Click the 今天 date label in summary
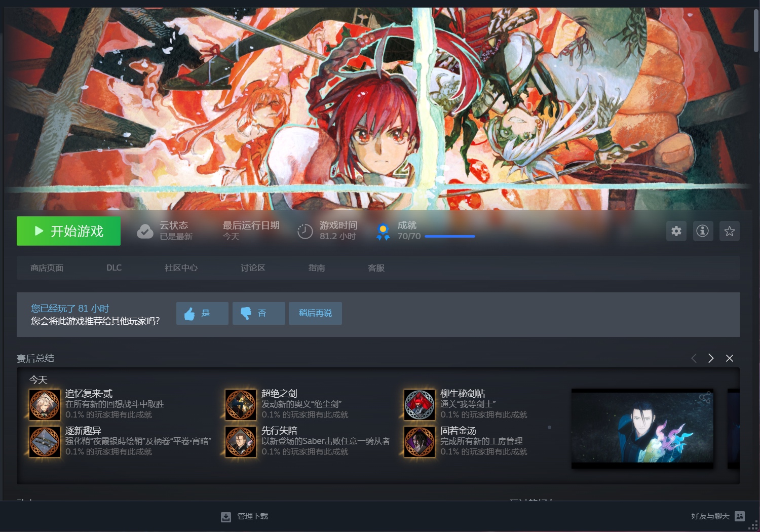 point(39,379)
